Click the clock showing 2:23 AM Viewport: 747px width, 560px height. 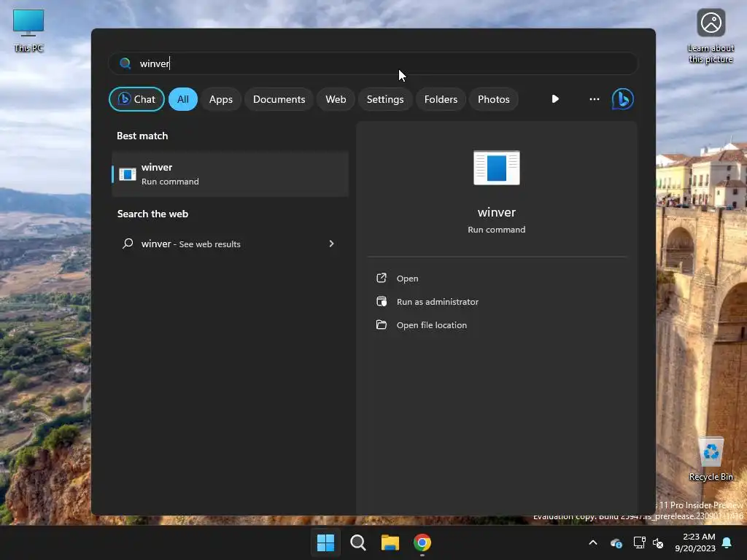(699, 537)
